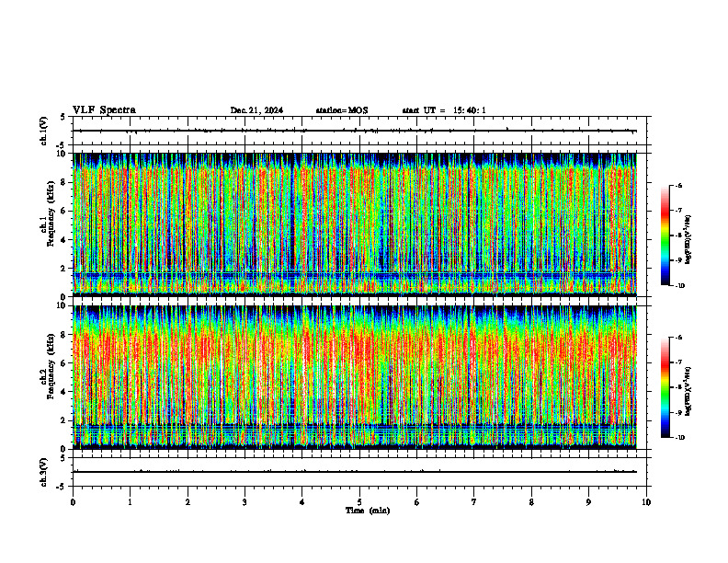
Task: Click the "3" tick on the time axis
Action: tap(245, 502)
